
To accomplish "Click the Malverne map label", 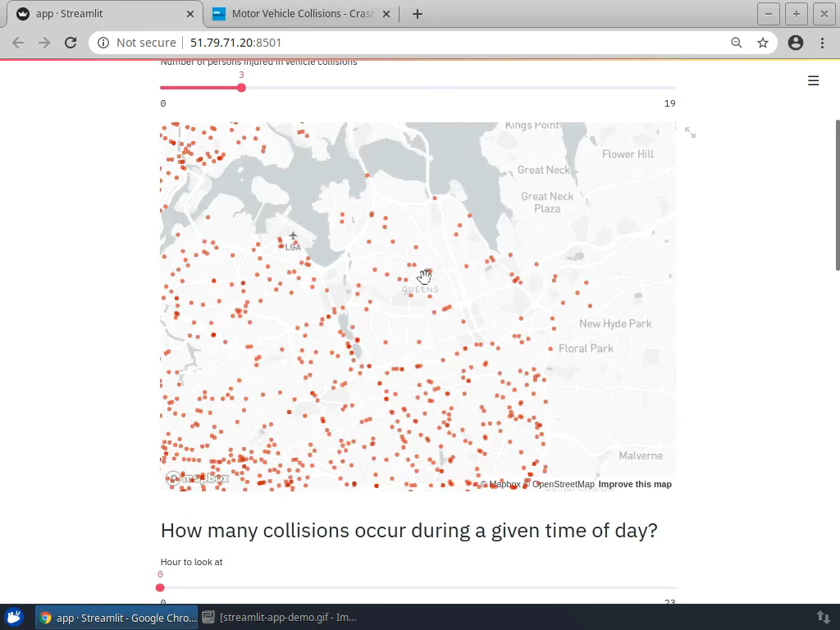I will [641, 455].
